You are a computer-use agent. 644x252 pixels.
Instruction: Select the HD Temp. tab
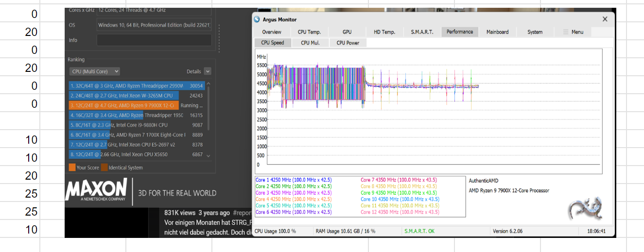click(384, 32)
